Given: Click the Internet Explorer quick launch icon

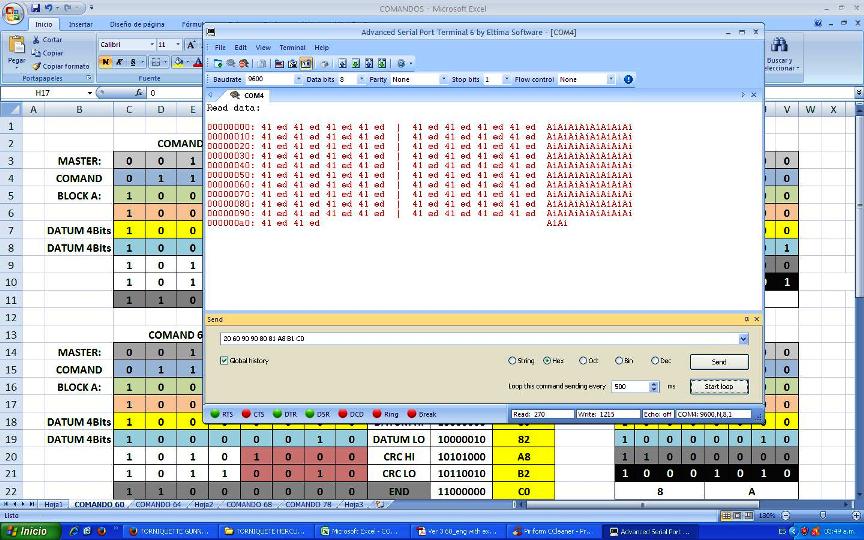Looking at the screenshot, I should click(74, 531).
